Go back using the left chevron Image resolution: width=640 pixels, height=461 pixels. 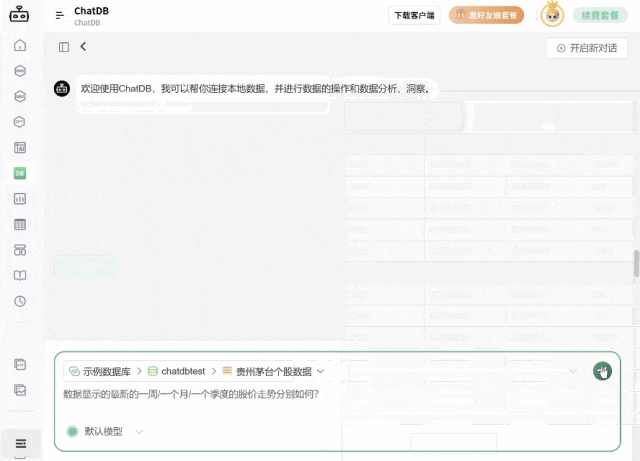point(83,47)
